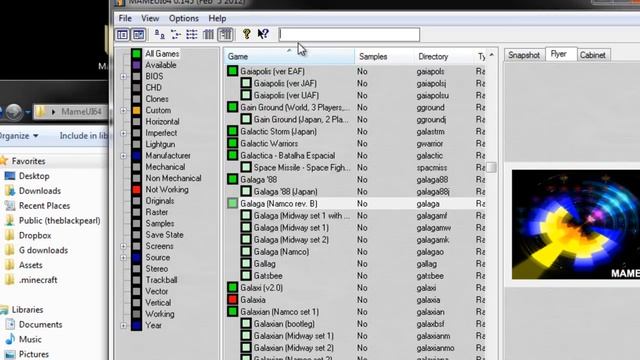Expand the Year folder node
Viewport: 640px width, 360px height.
point(124,325)
